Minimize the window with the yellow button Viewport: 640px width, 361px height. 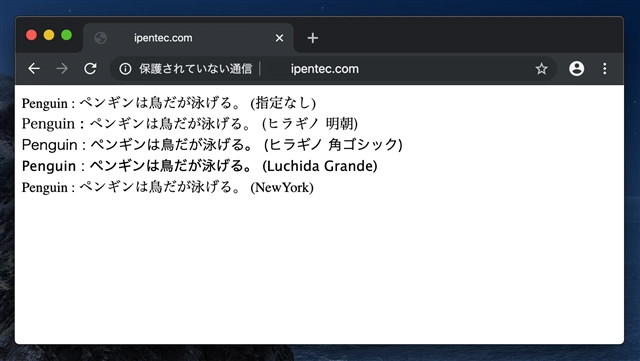tap(49, 35)
